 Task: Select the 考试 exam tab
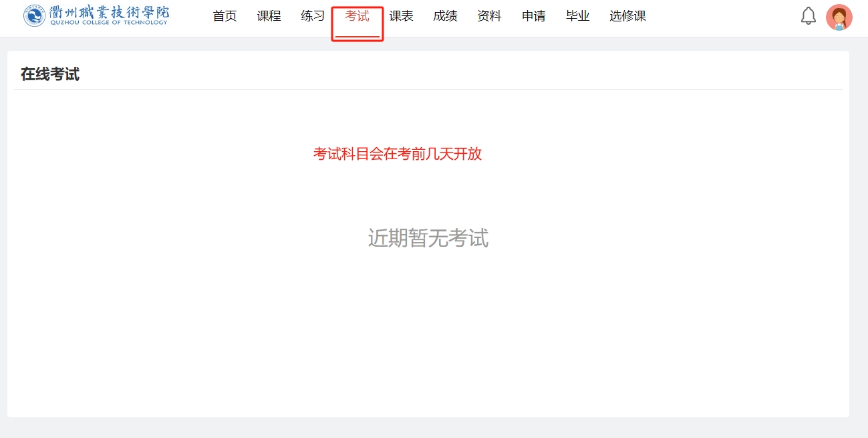(x=357, y=16)
